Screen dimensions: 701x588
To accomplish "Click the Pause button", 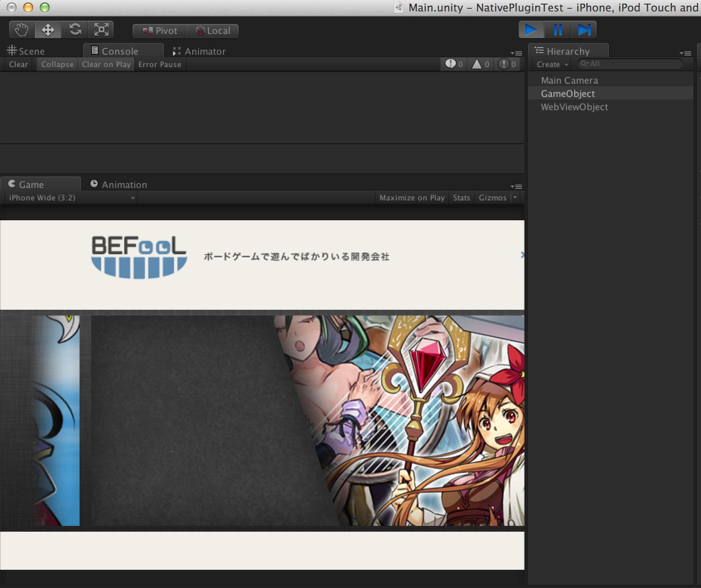I will point(558,30).
